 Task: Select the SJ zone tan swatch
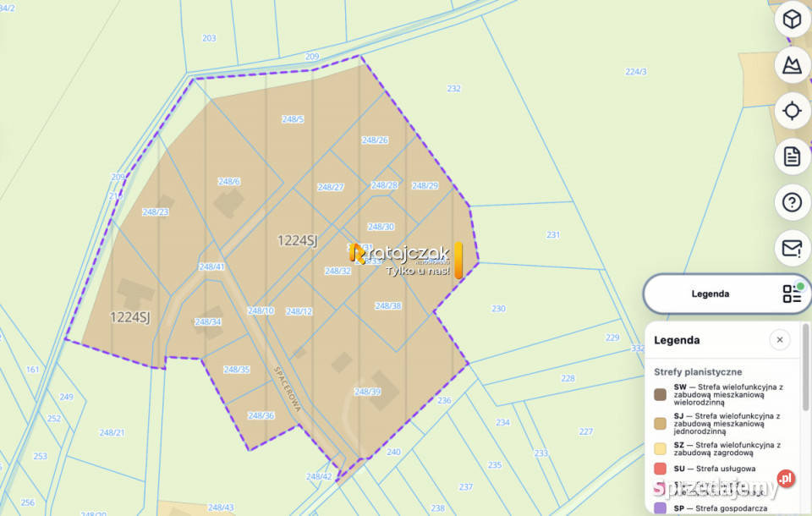tap(660, 424)
